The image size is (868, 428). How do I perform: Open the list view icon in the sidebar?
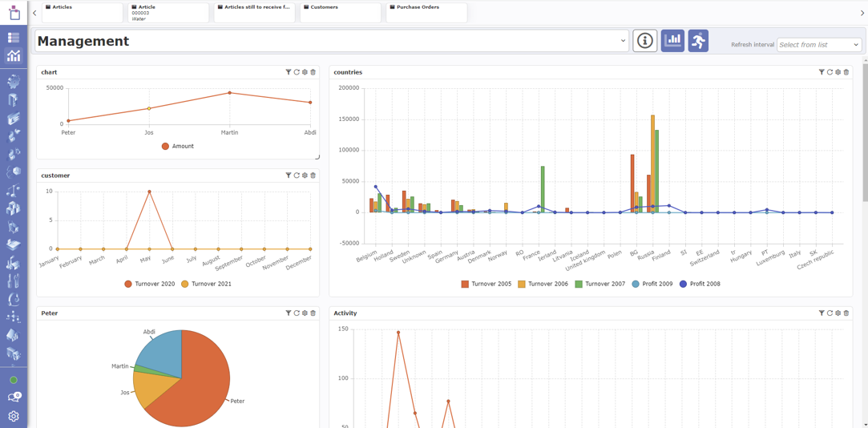click(14, 38)
